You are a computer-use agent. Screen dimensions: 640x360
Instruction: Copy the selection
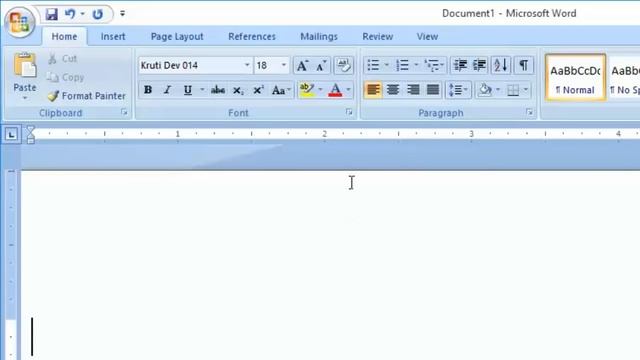tap(65, 77)
